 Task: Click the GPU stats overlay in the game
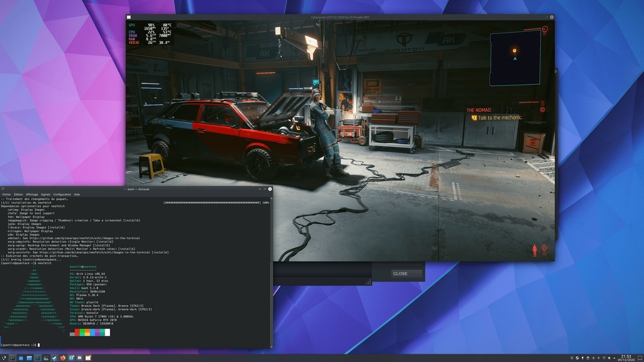[x=150, y=33]
